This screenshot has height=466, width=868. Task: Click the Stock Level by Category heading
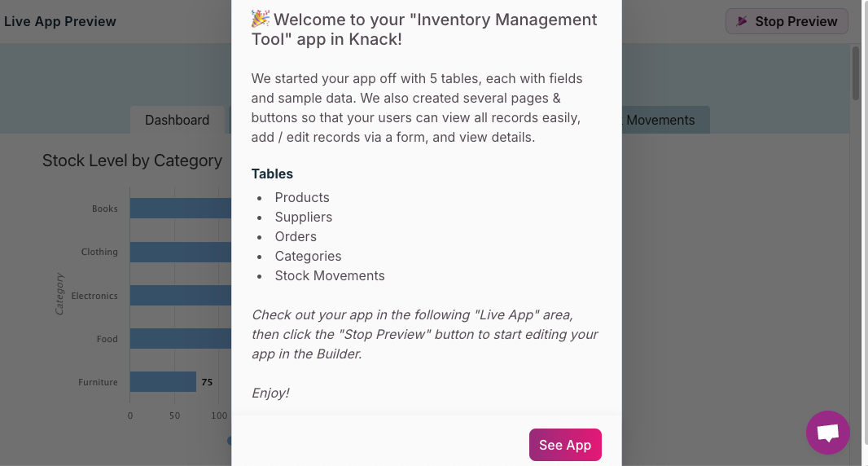coord(132,160)
